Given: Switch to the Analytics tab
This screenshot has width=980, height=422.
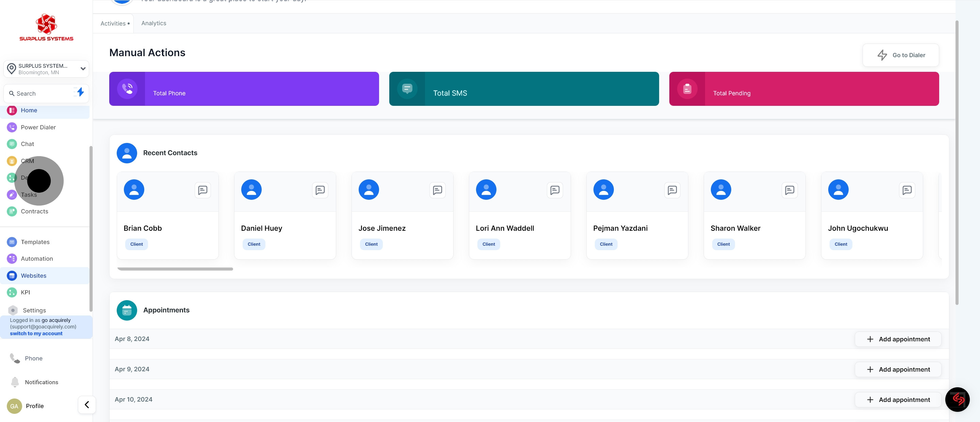Looking at the screenshot, I should pyautogui.click(x=154, y=23).
